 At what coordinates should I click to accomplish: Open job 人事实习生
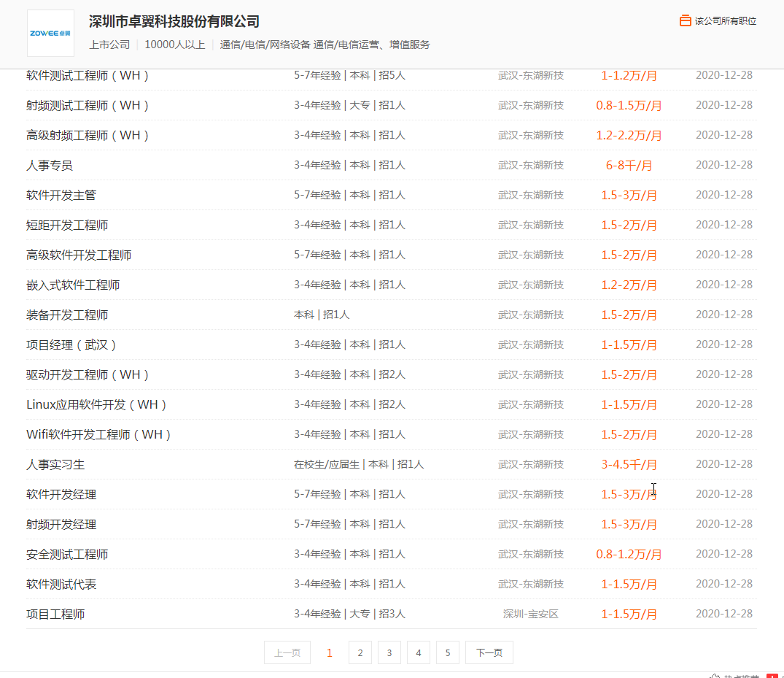tap(55, 465)
